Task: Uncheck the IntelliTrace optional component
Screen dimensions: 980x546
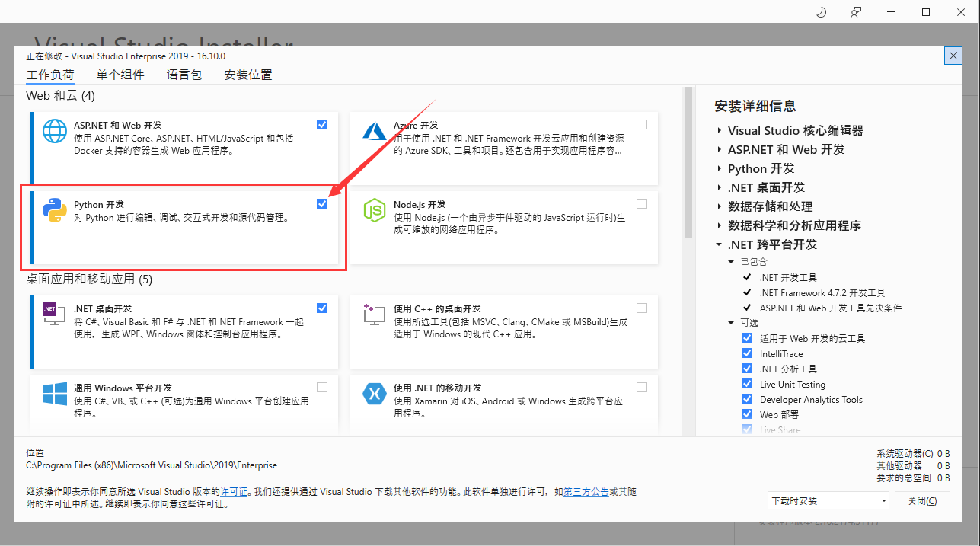Action: tap(747, 353)
